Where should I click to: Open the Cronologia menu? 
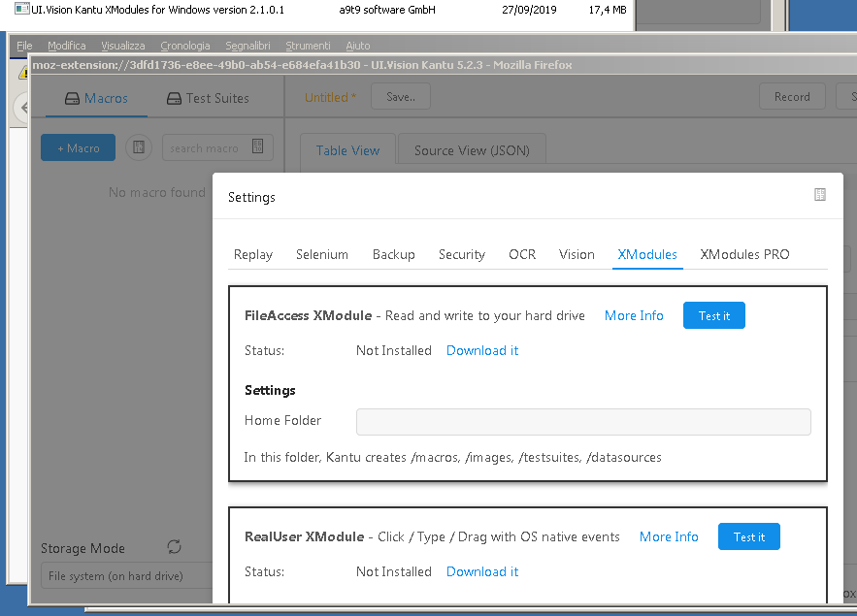tap(185, 46)
